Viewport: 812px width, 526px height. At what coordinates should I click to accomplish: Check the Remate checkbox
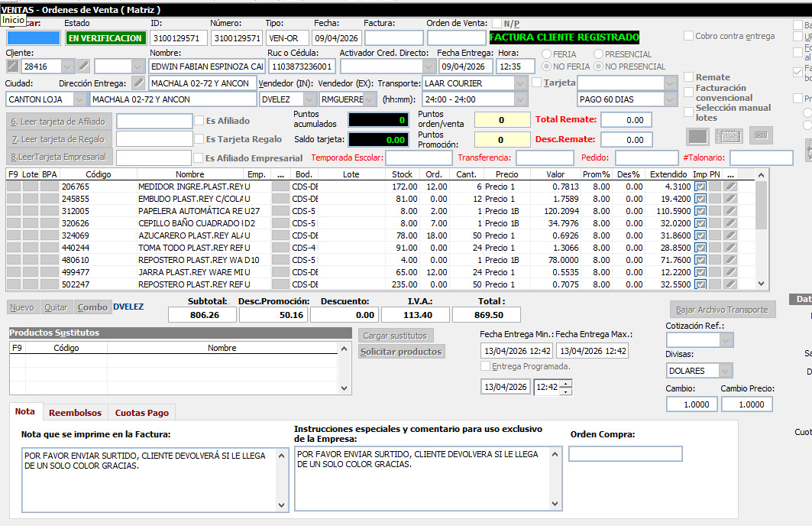click(x=689, y=77)
